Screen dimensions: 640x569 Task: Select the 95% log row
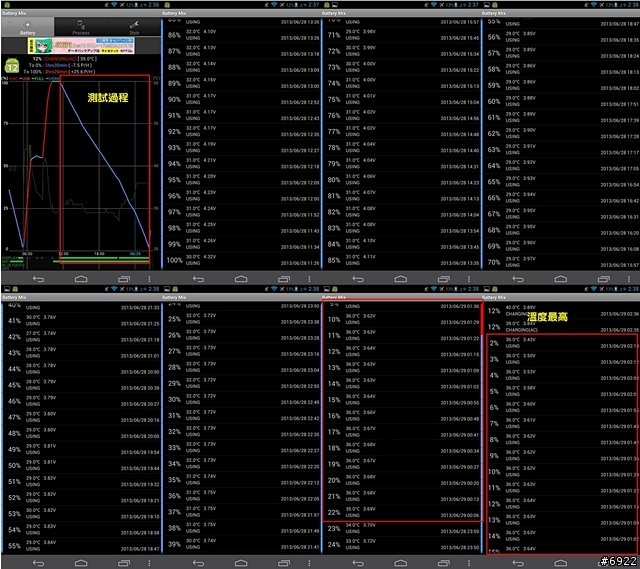(x=242, y=180)
